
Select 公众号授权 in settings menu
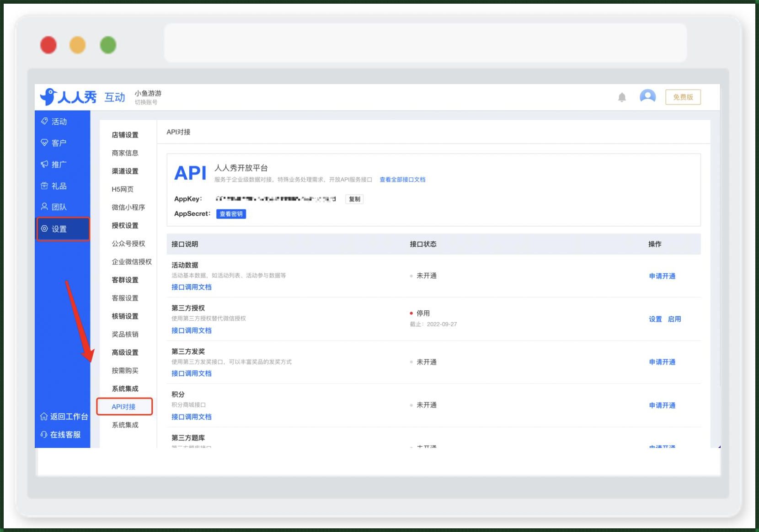click(x=128, y=244)
